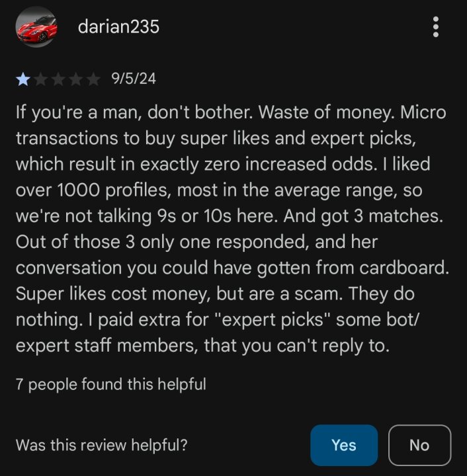Click the fourth empty rating star
467x476 pixels.
tap(75, 79)
